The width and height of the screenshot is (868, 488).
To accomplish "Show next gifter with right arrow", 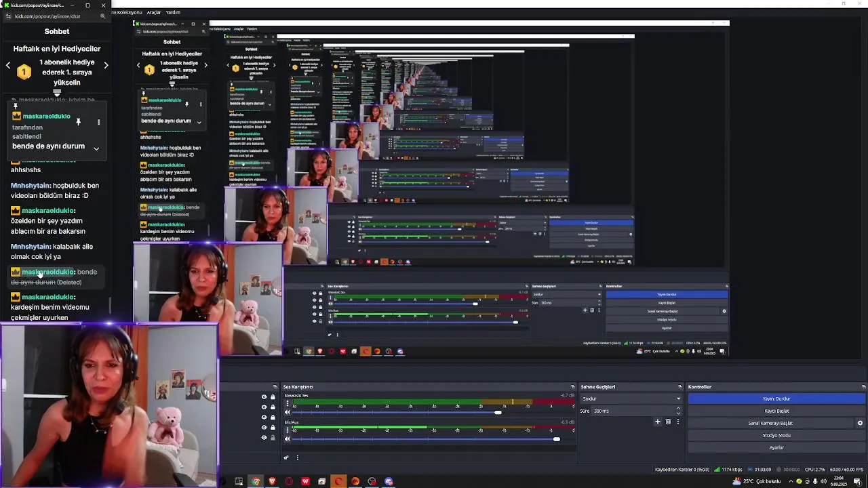I will (x=106, y=65).
